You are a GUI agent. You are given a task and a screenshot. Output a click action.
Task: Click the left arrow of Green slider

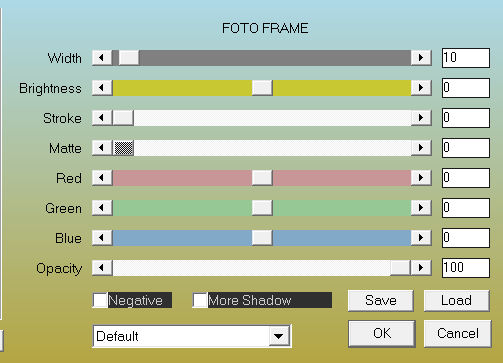(x=102, y=208)
